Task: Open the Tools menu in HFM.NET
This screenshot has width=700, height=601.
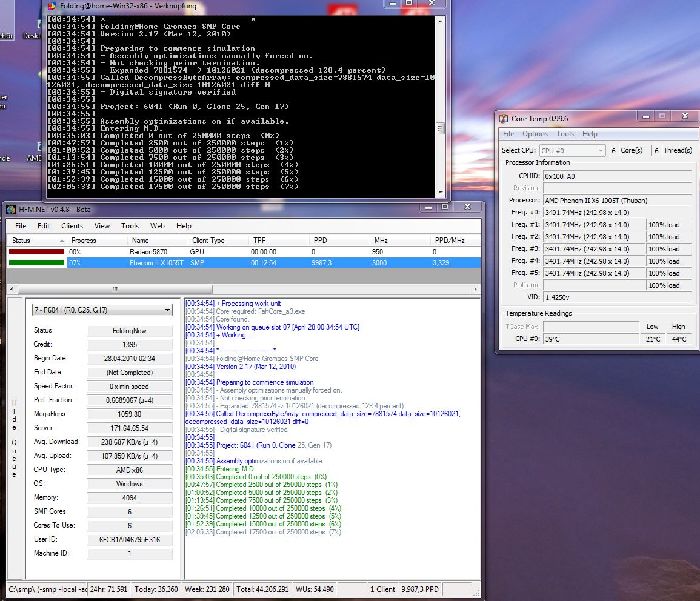Action: point(130,226)
